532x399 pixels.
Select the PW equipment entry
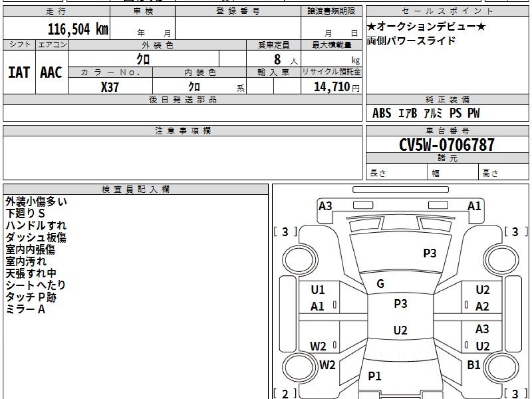tap(474, 113)
